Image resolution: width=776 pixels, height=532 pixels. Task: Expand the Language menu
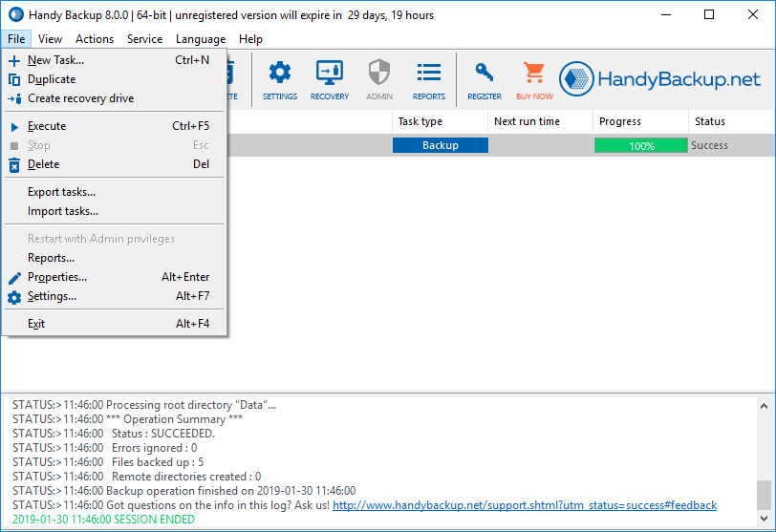pyautogui.click(x=201, y=39)
